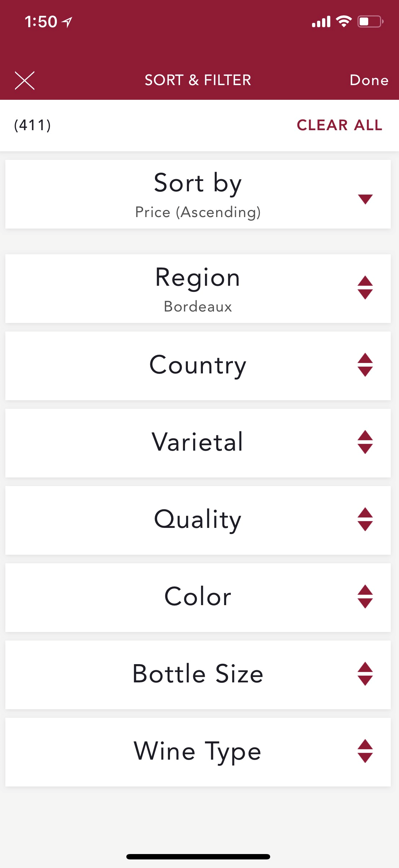Expand the Quality filter arrows
Screen dimensions: 399x868
click(365, 519)
